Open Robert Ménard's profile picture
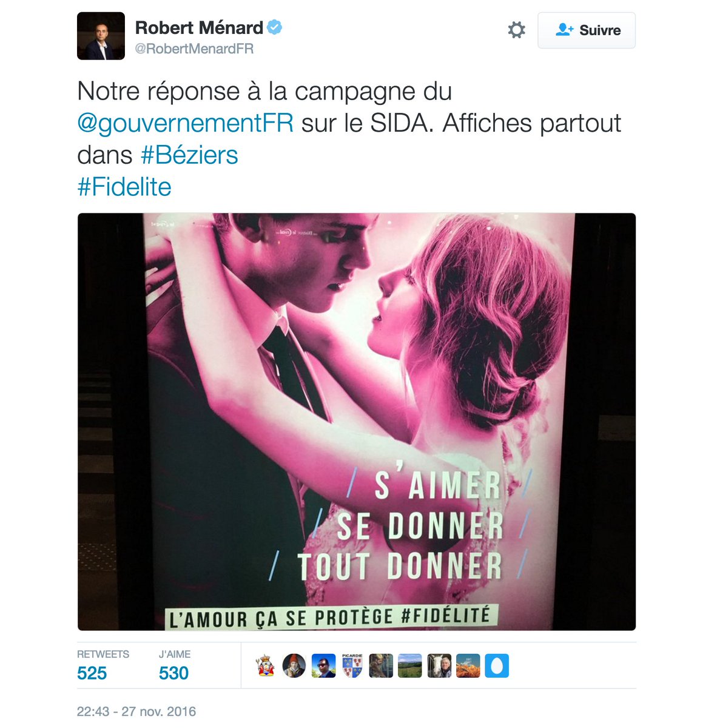Screen dimensions: 720x728 (101, 36)
